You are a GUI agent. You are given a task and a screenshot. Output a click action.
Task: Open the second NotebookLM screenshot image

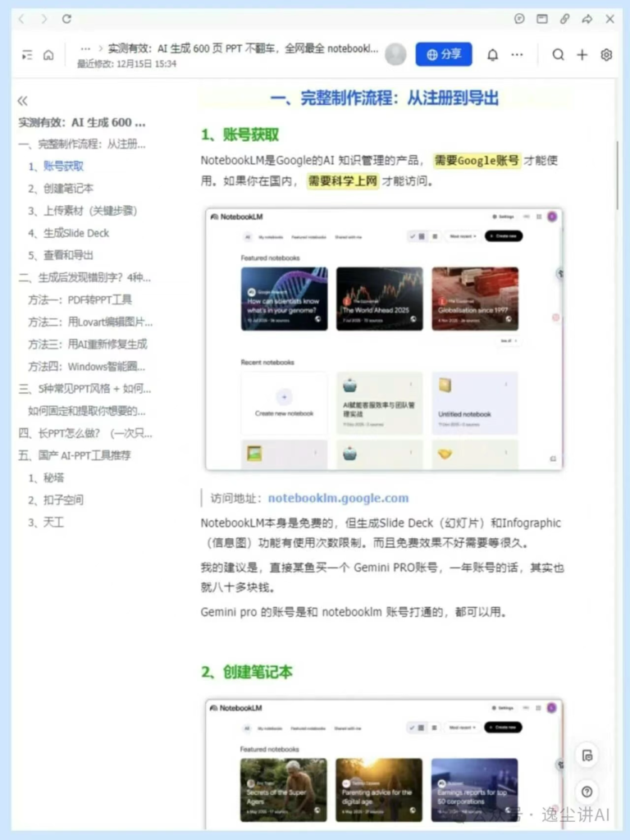click(384, 764)
